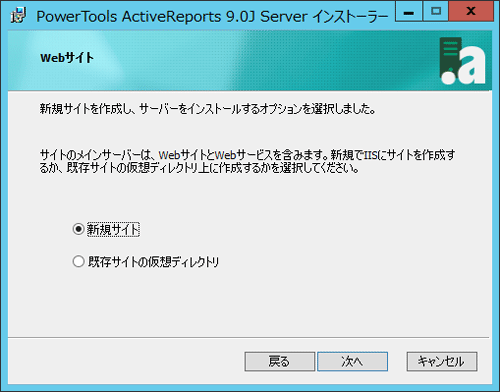Maximize the installer window
Screen dimensions: 500x392
(435, 12)
